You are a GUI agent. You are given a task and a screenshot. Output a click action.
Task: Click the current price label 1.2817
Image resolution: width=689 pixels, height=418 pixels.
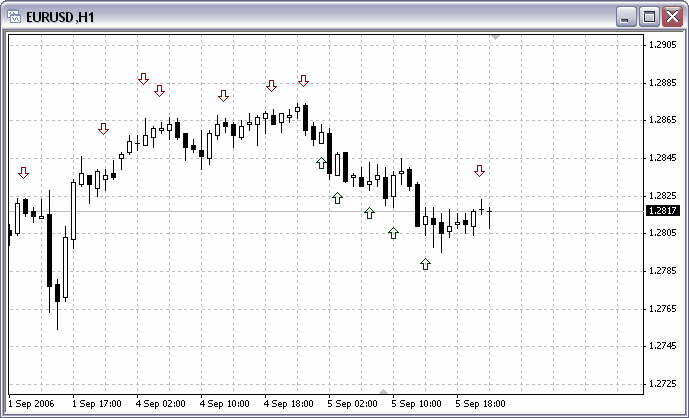tap(662, 211)
